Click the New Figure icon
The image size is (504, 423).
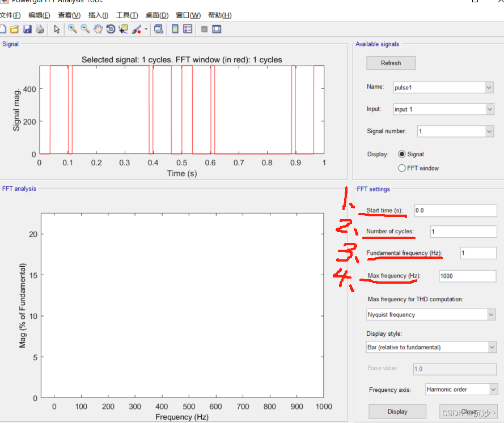tap(3, 29)
